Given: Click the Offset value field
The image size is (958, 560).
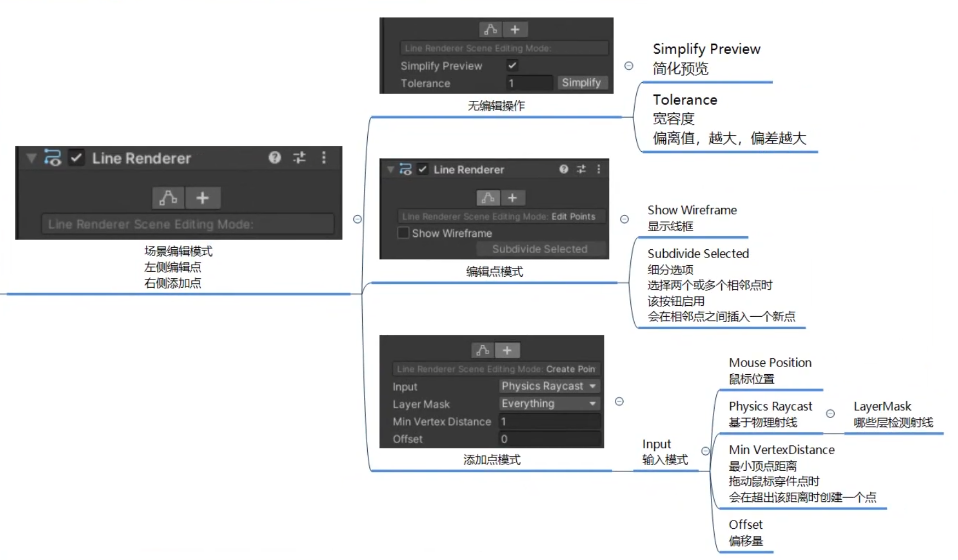Looking at the screenshot, I should click(x=549, y=439).
